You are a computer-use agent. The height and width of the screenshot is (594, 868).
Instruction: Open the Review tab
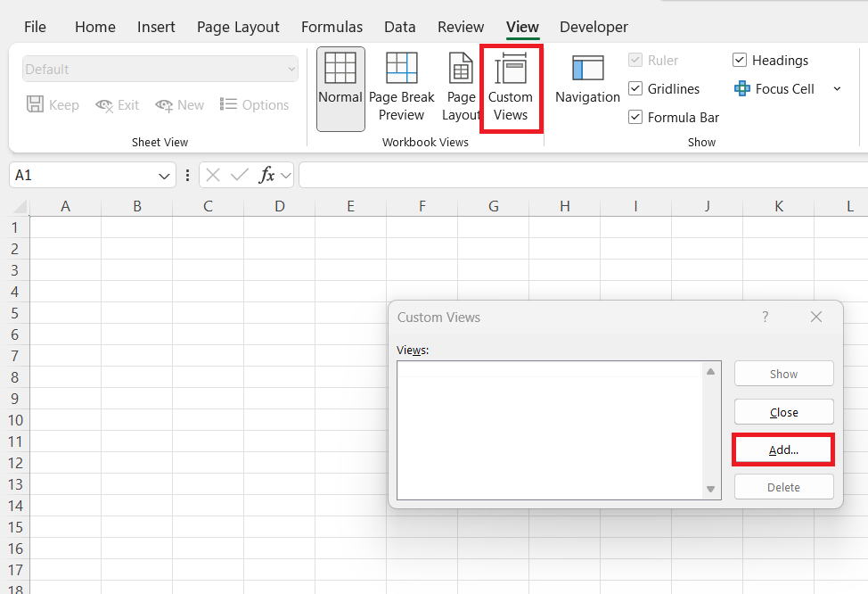[461, 27]
